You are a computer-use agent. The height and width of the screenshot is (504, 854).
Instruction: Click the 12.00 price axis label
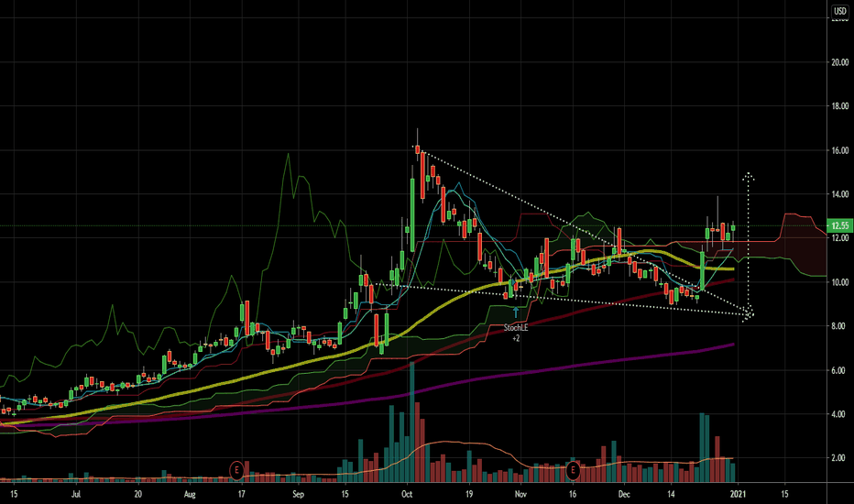840,238
